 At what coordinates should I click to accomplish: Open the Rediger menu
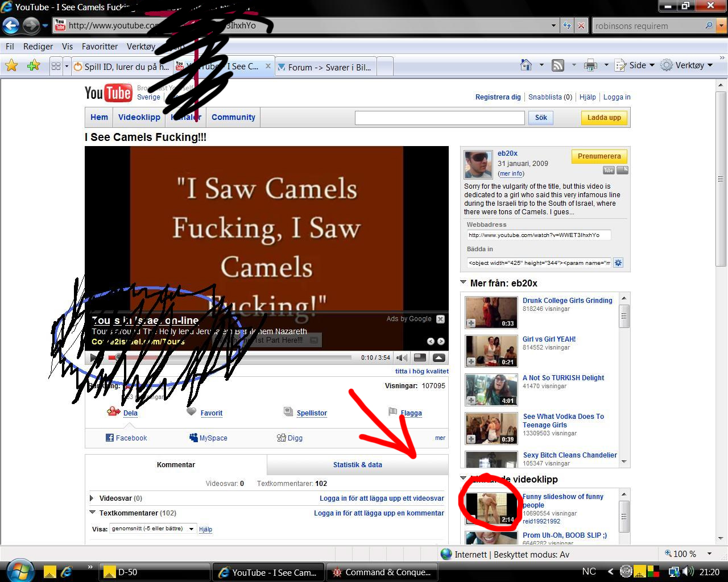pos(38,47)
